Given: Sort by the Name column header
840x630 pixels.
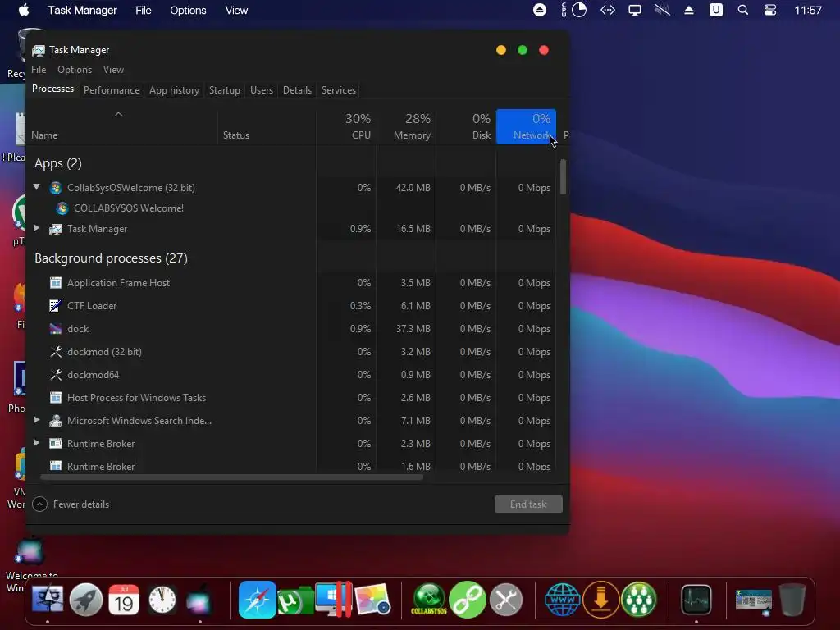Looking at the screenshot, I should [x=121, y=126].
